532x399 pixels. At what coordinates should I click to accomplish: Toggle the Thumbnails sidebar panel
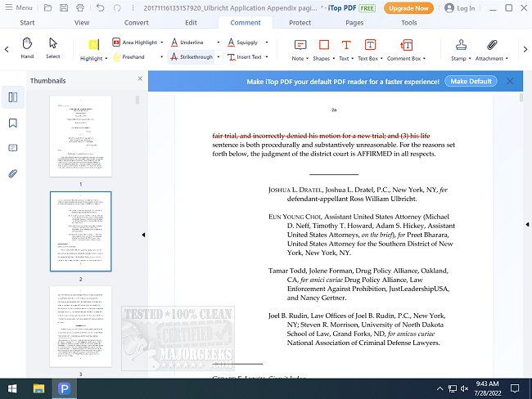pos(13,97)
